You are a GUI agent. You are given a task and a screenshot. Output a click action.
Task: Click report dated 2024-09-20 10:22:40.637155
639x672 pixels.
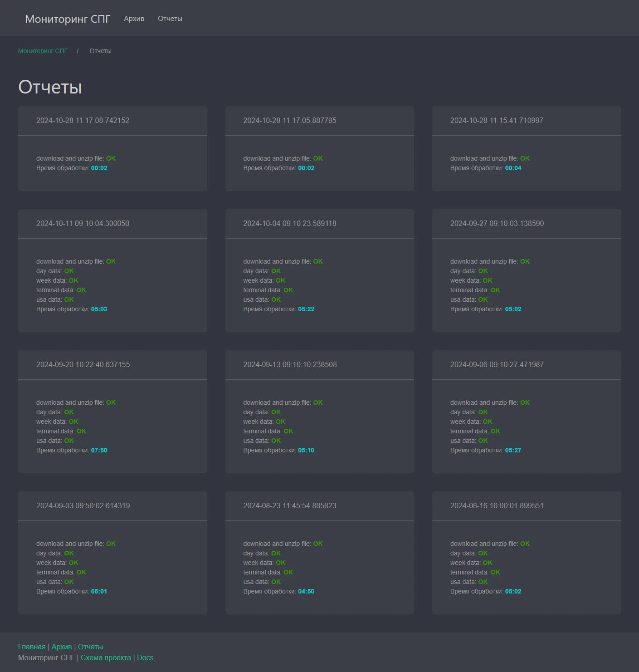click(83, 364)
